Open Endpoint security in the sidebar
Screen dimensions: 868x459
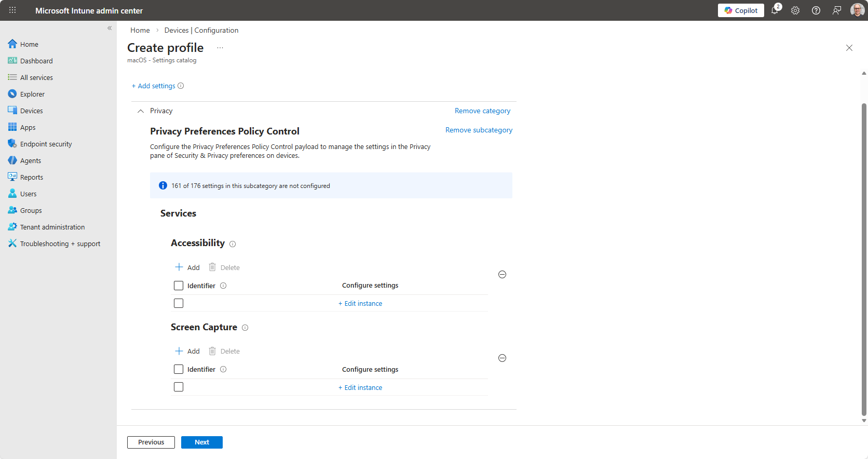pyautogui.click(x=46, y=144)
